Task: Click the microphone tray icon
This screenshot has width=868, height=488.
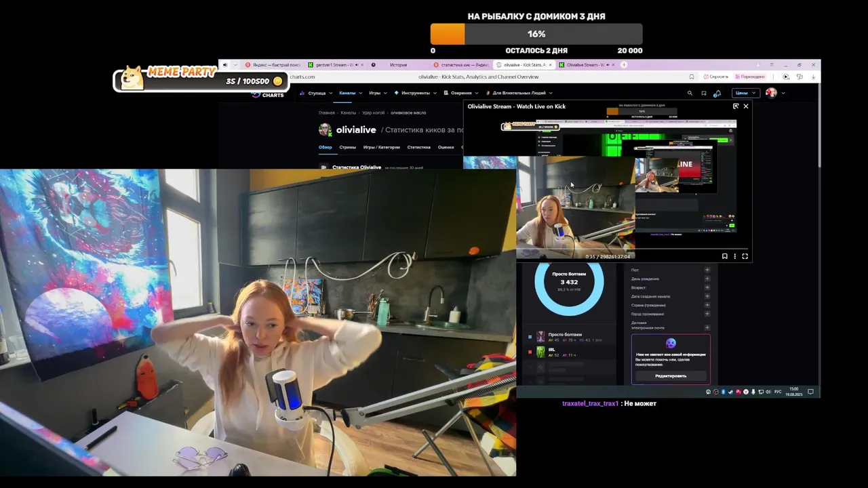Action: point(753,392)
